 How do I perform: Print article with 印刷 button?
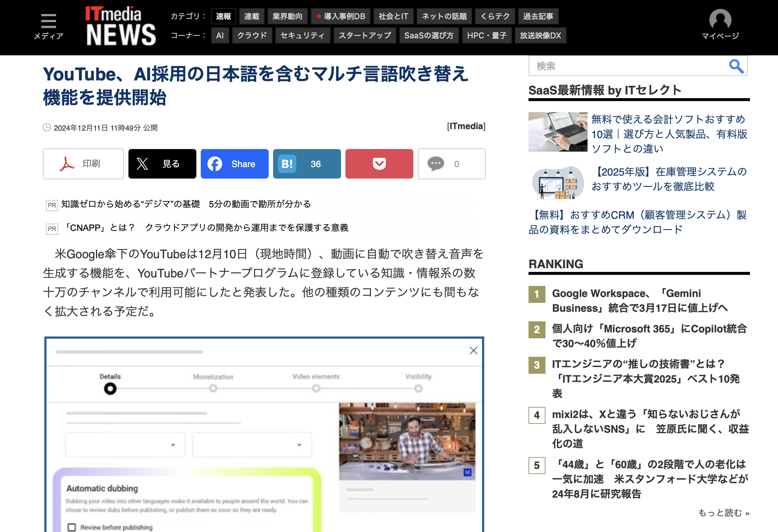tap(83, 164)
